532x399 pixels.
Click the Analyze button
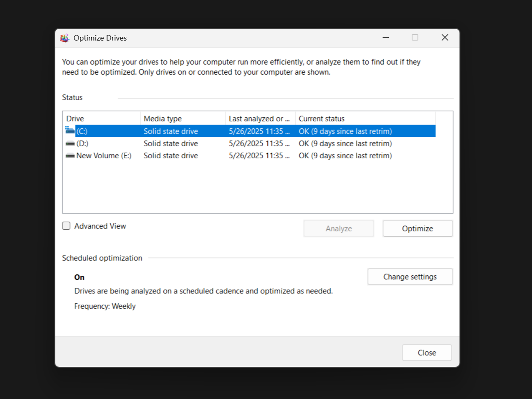[x=338, y=228]
